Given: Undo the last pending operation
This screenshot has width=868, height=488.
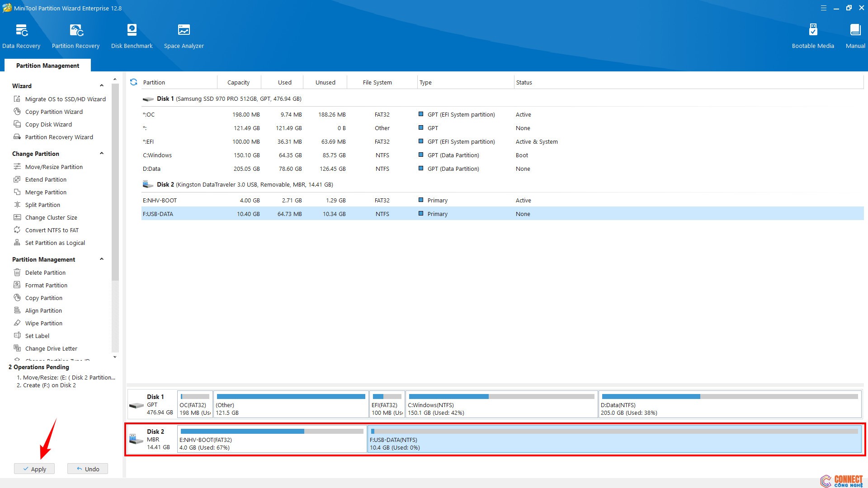Looking at the screenshot, I should (88, 469).
